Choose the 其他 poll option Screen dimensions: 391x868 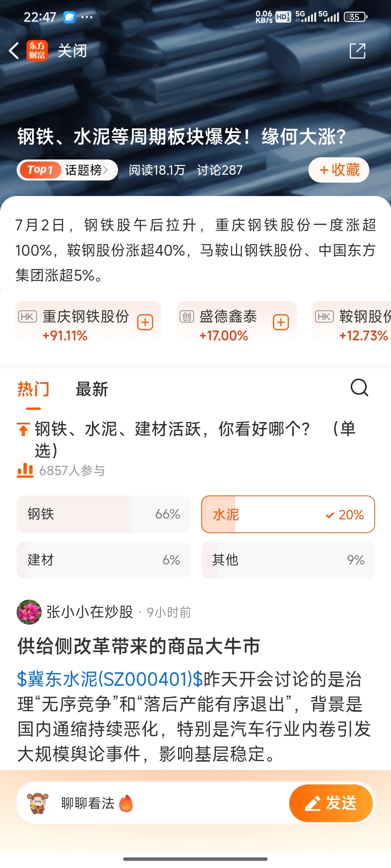click(288, 560)
